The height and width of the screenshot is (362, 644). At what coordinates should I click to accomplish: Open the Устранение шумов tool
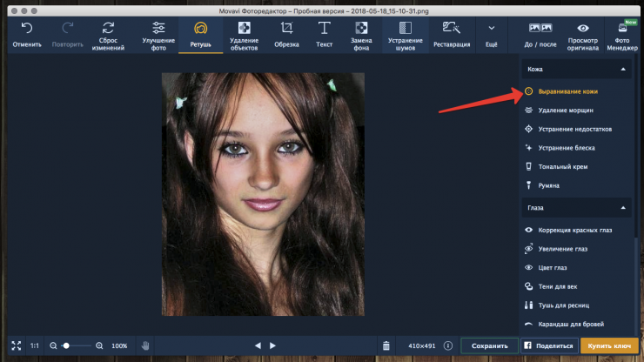point(406,36)
